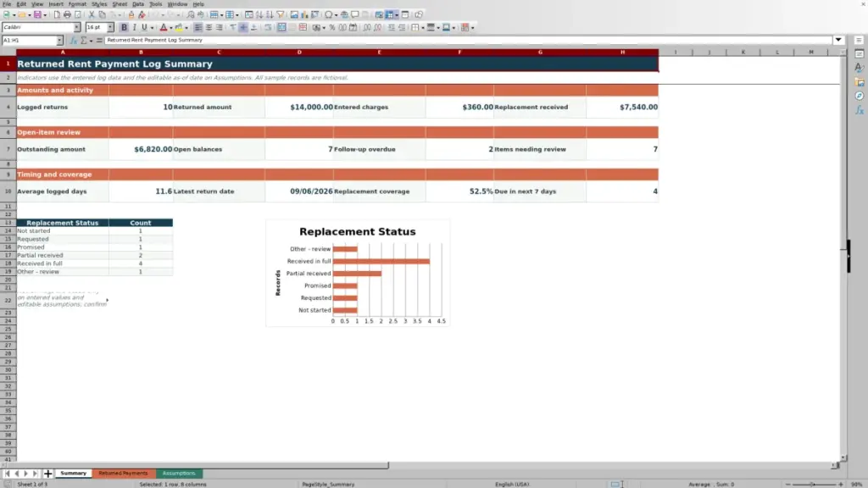Click the Cut scissors icon
Screen dimensions: 868x488
click(x=92, y=14)
